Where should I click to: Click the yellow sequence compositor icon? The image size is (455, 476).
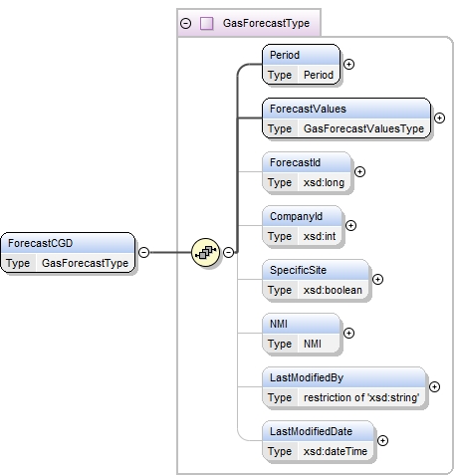click(205, 252)
